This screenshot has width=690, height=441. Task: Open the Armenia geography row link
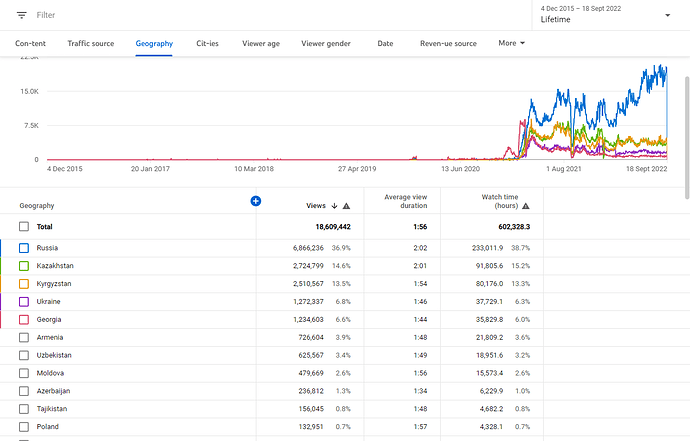pyautogui.click(x=50, y=338)
